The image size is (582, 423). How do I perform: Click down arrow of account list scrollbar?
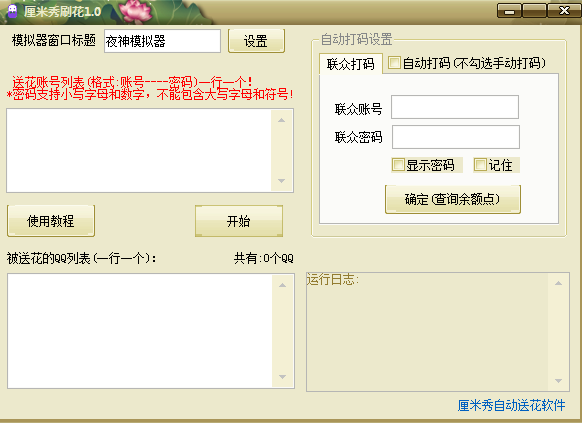click(282, 181)
